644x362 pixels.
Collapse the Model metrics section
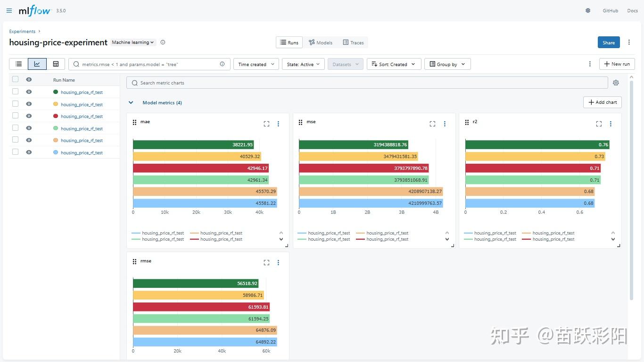click(131, 102)
